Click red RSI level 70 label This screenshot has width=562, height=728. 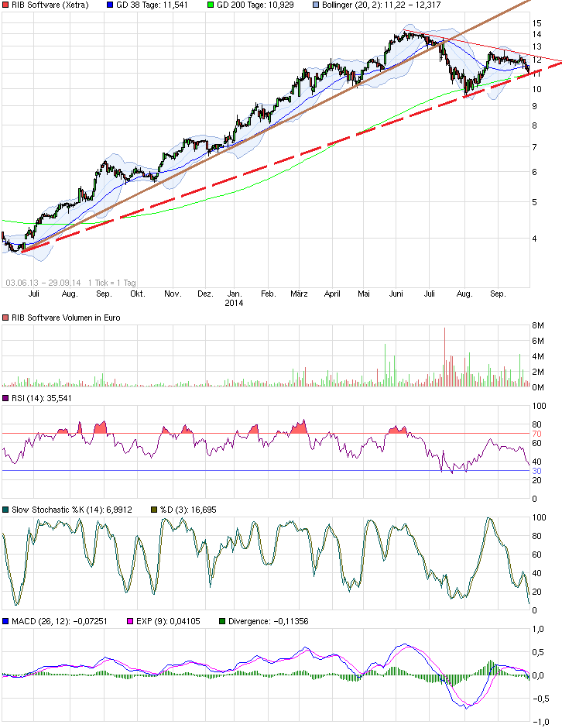pyautogui.click(x=537, y=434)
